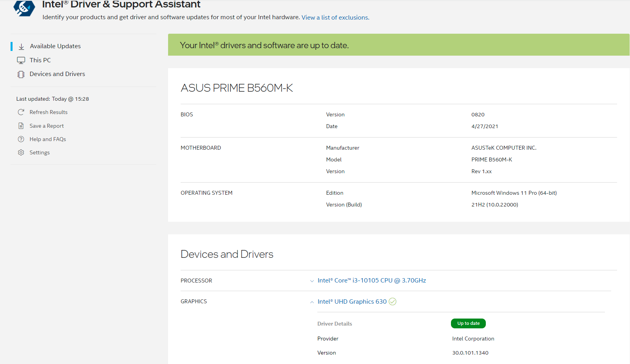Expand the Processor details chevron
The width and height of the screenshot is (630, 364).
point(312,281)
